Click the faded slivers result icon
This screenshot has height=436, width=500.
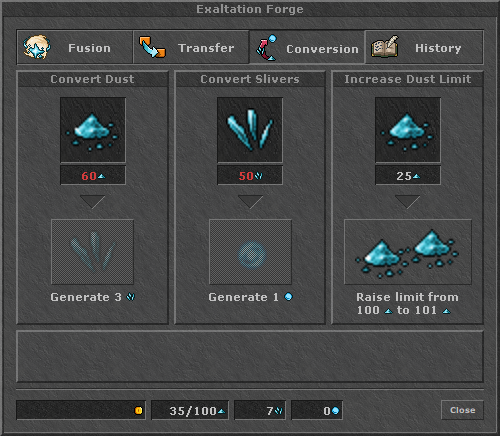pos(93,252)
